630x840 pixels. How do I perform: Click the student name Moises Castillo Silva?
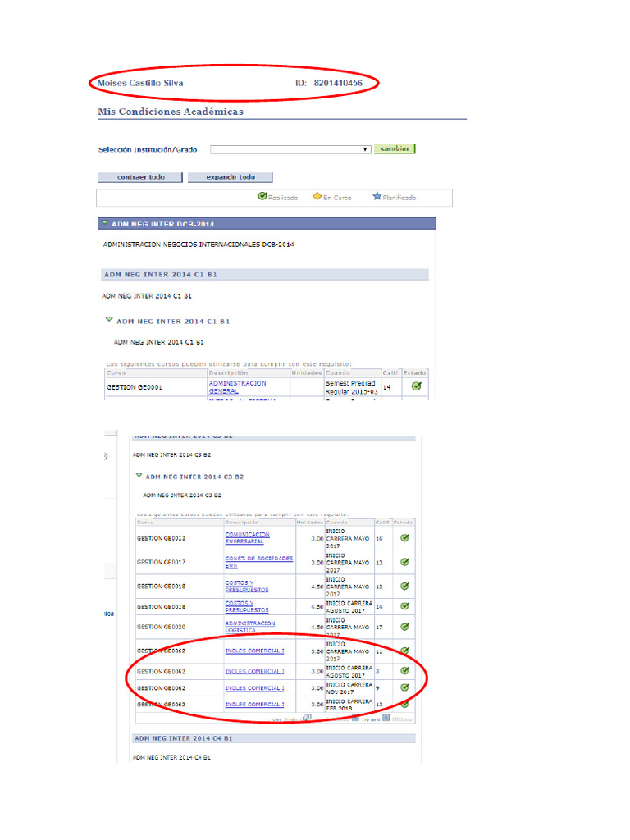point(140,83)
